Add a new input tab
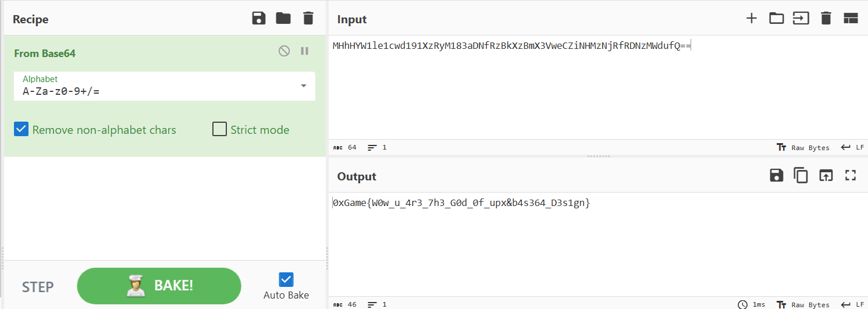 (x=752, y=19)
